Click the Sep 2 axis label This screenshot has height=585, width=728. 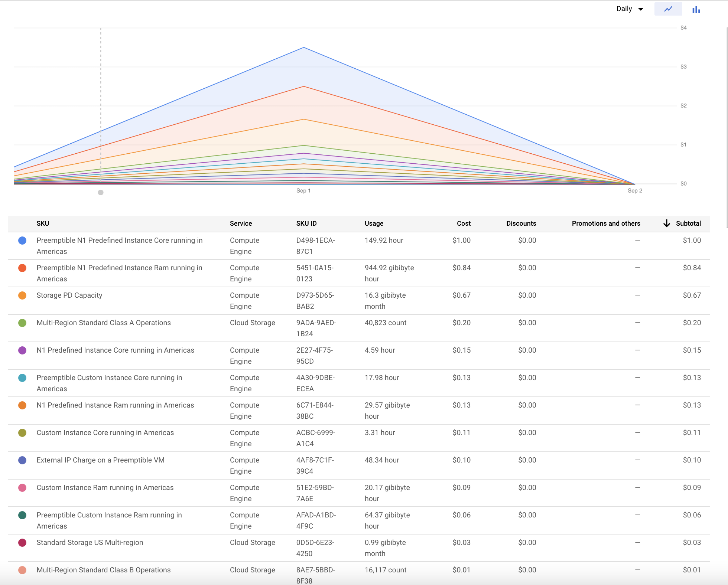point(635,191)
